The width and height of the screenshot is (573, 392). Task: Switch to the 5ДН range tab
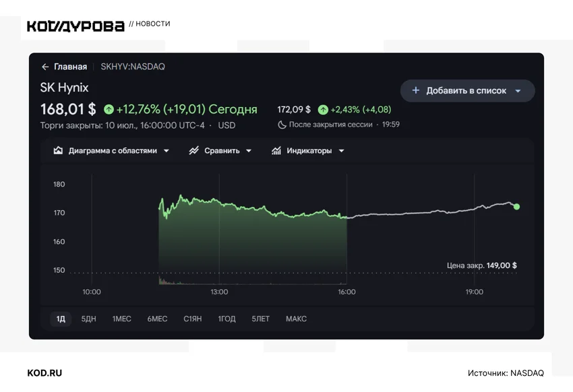(88, 319)
